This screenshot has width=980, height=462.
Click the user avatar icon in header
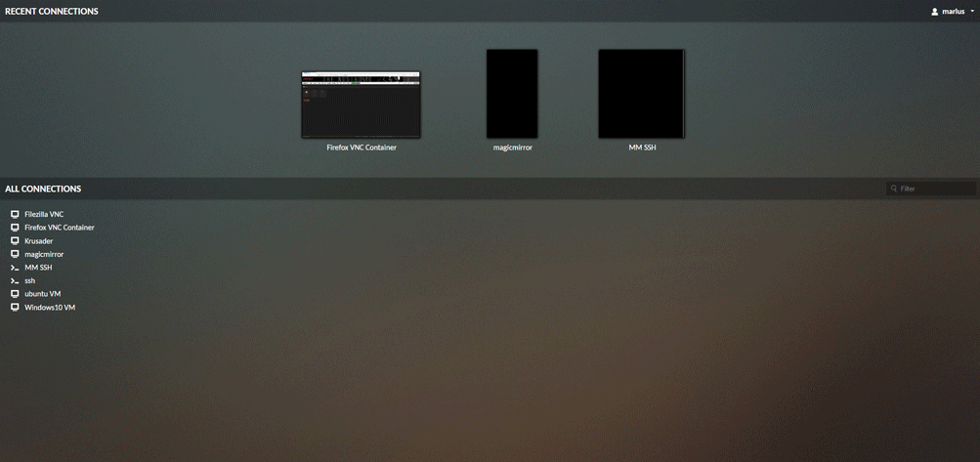pos(934,12)
